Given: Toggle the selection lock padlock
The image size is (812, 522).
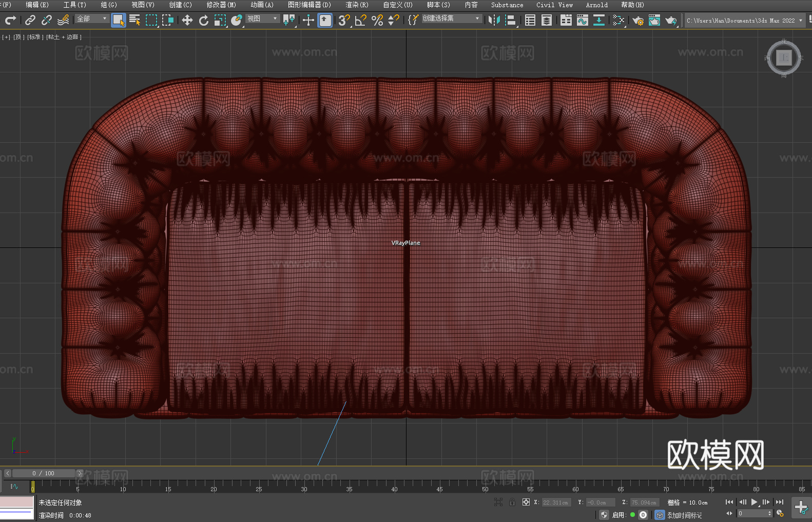Looking at the screenshot, I should 512,502.
